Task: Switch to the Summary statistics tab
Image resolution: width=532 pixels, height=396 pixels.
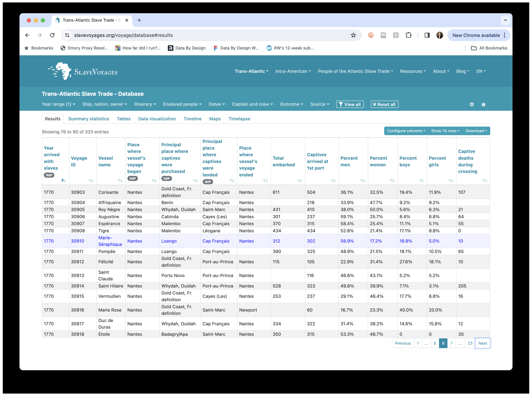Action: pyautogui.click(x=88, y=119)
